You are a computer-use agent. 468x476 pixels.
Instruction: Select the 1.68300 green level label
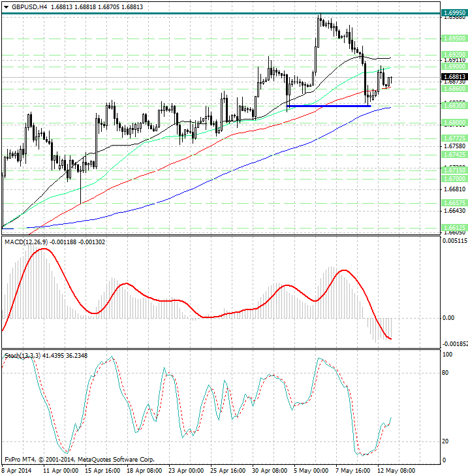[x=454, y=105]
